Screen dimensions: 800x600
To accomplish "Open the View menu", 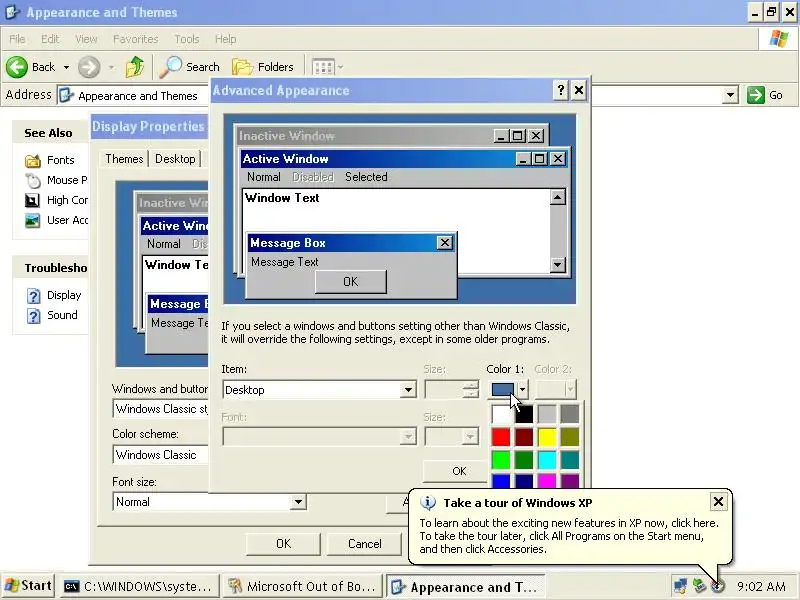I will (86, 39).
